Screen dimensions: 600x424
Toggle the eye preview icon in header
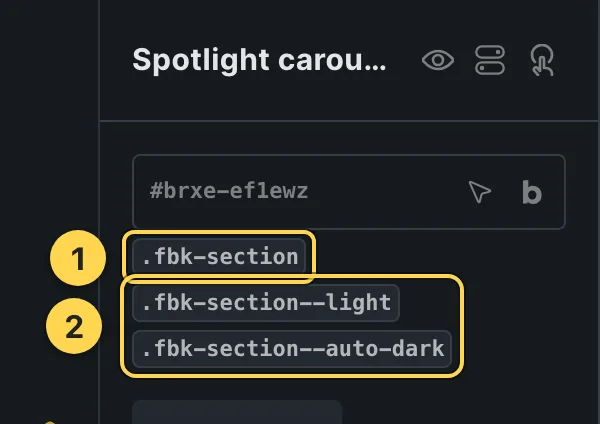[438, 60]
